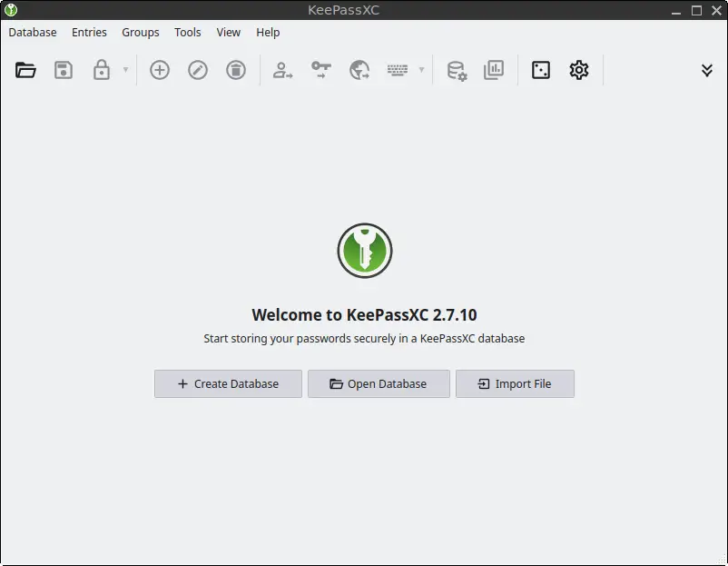Click the Delete Entry trash icon
This screenshot has width=728, height=566.
click(x=236, y=70)
